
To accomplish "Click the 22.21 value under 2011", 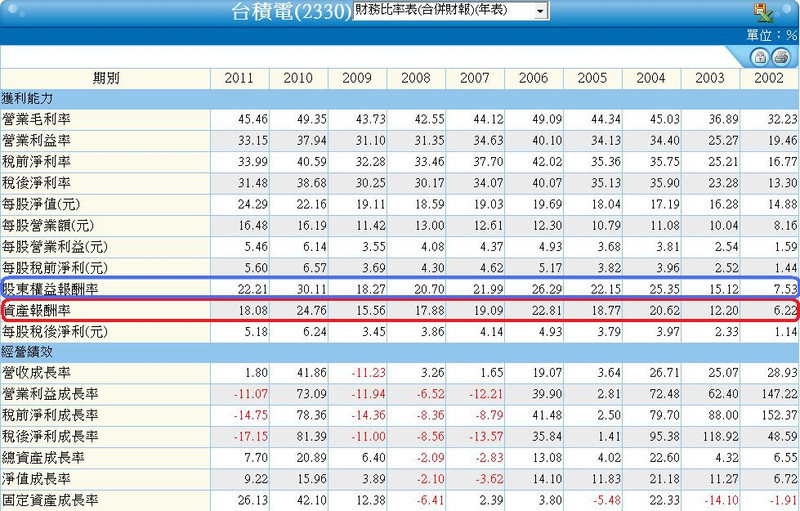I will pyautogui.click(x=253, y=290).
